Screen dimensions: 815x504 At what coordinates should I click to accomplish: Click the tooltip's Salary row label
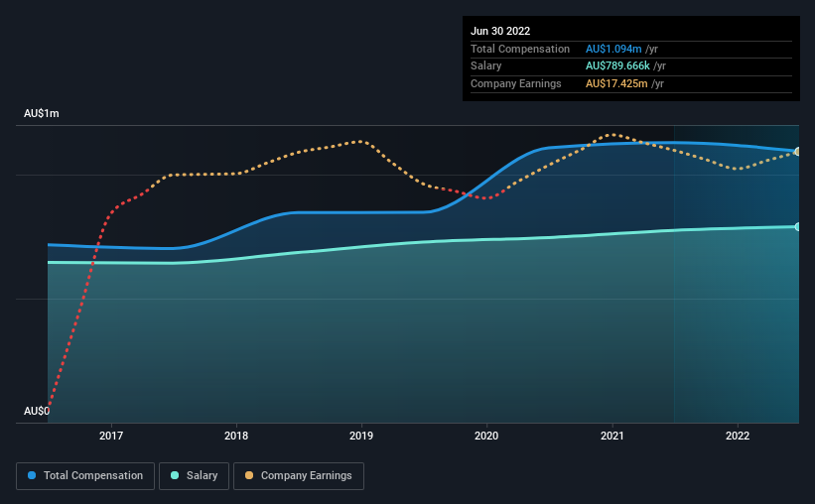click(486, 66)
